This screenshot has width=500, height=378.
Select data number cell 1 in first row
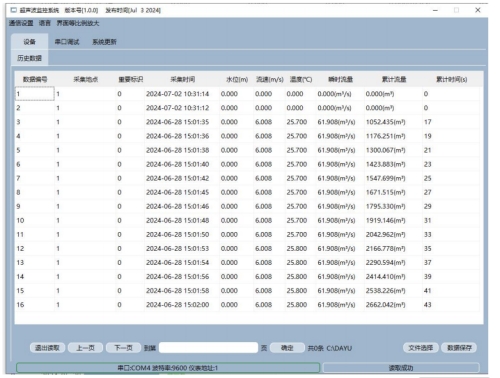point(35,94)
